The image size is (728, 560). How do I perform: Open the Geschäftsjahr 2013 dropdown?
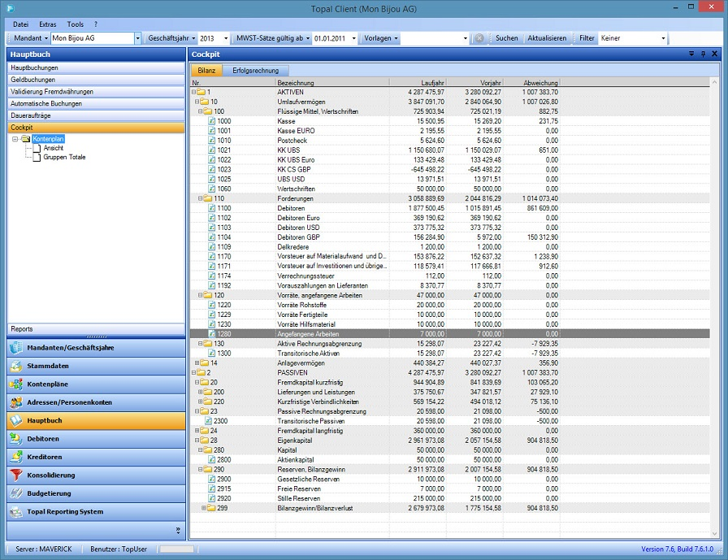coord(225,38)
